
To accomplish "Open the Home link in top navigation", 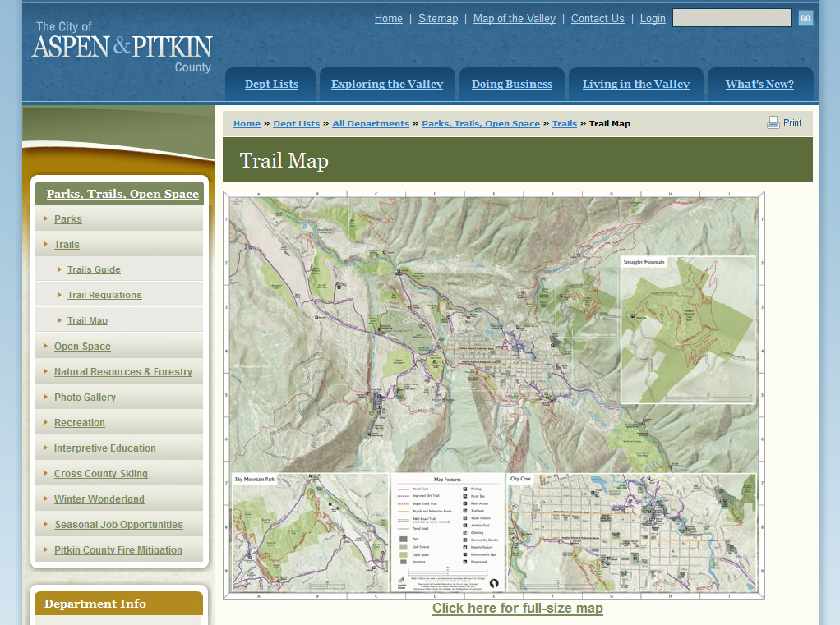I will coord(389,18).
